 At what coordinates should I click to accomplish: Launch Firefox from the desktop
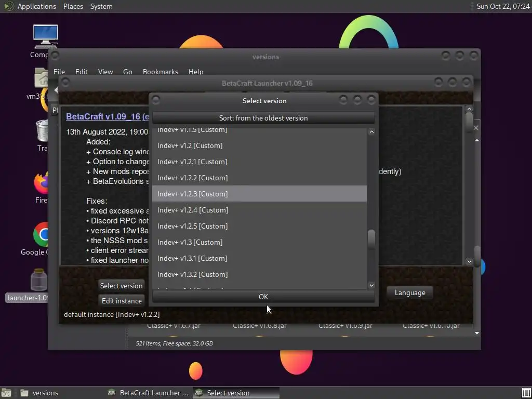click(41, 182)
